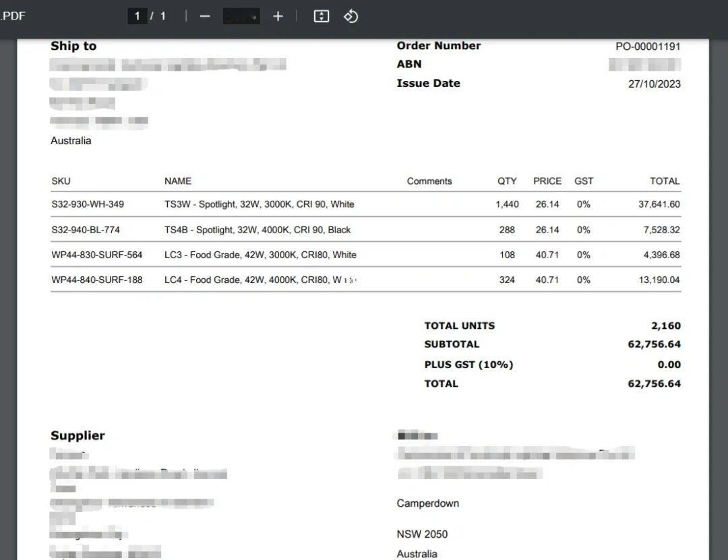
Task: Click the Camperdown address line
Action: (x=427, y=503)
